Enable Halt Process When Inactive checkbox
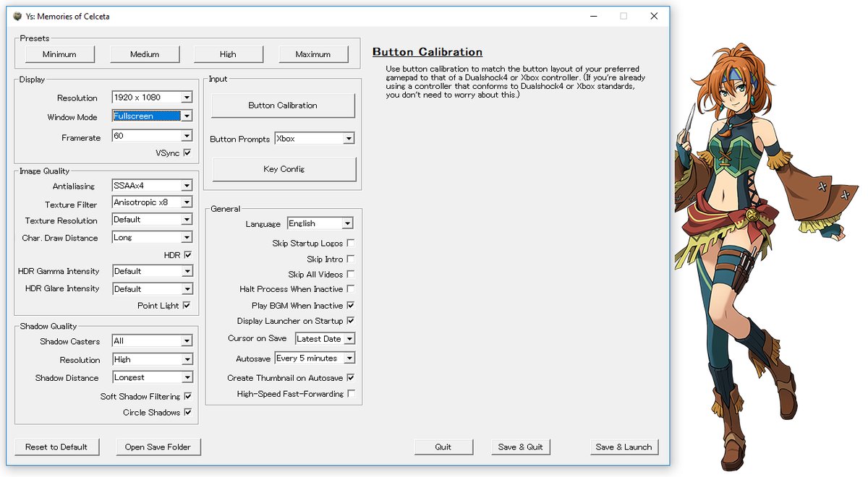The height and width of the screenshot is (477, 868). (351, 289)
